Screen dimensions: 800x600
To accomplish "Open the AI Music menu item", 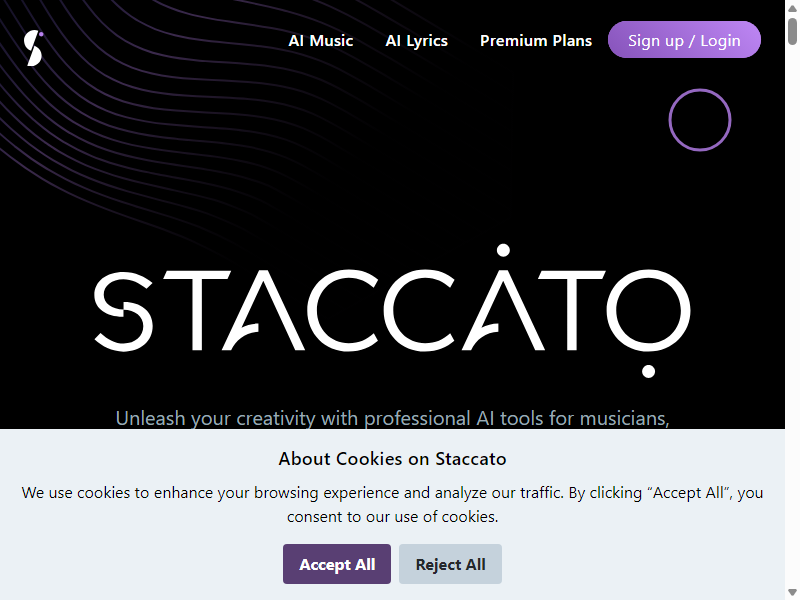I will pyautogui.click(x=320, y=40).
